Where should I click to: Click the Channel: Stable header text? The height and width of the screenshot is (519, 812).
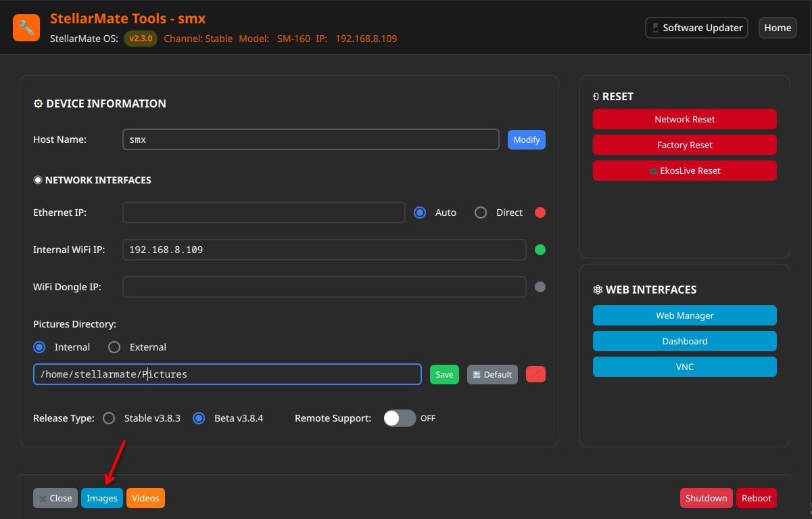198,39
